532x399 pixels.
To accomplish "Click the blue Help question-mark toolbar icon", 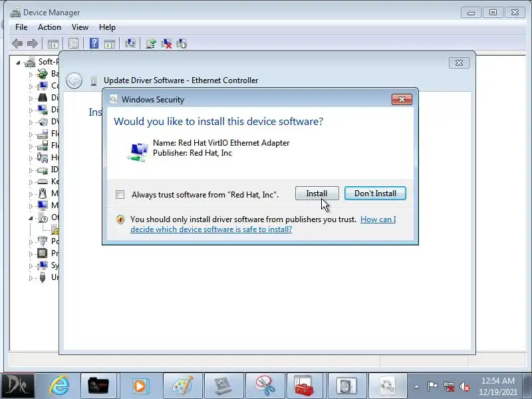I will [x=94, y=43].
